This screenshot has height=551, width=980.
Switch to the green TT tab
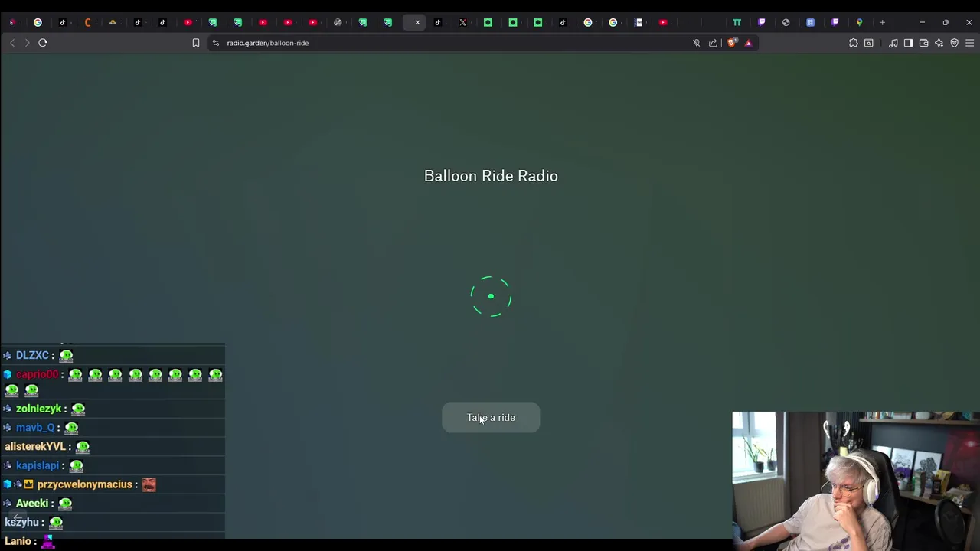coord(737,22)
